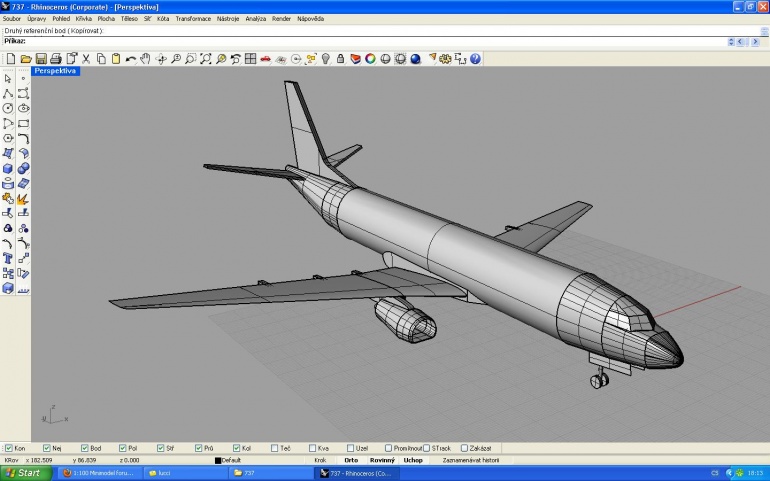Click the Zoom Extents icon
770x481 pixels.
(205, 59)
